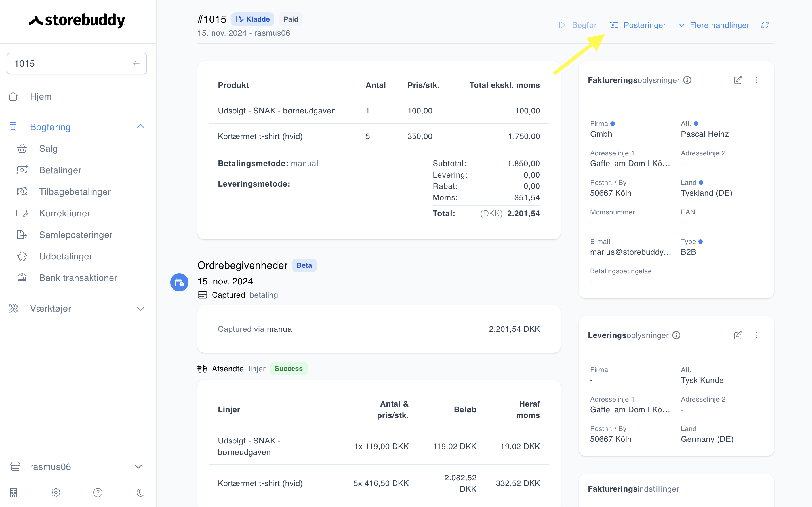Click the Total 2.201,54 amount

(x=523, y=213)
